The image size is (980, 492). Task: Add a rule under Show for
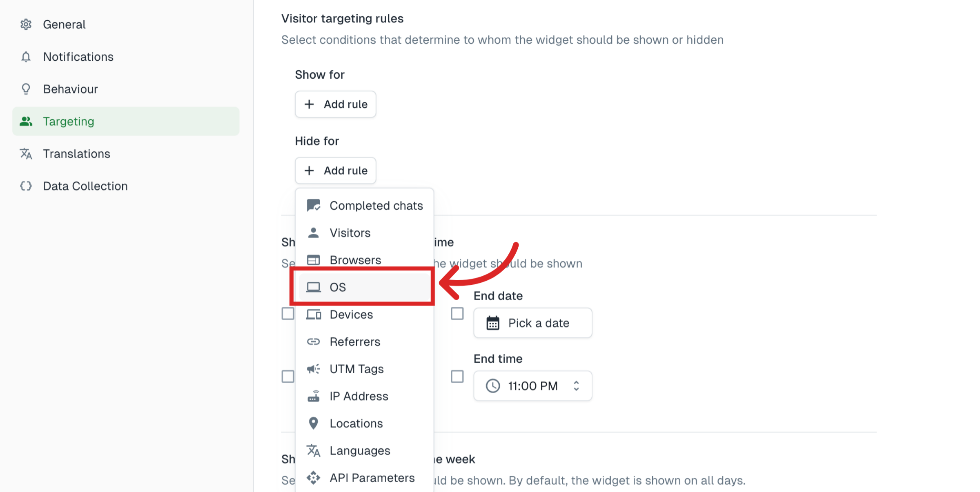[x=335, y=104]
